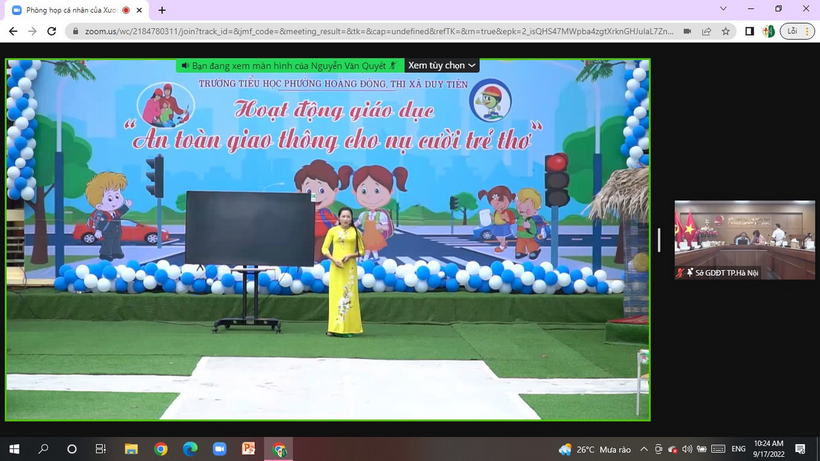Click the Lỗi profile error button

[789, 31]
